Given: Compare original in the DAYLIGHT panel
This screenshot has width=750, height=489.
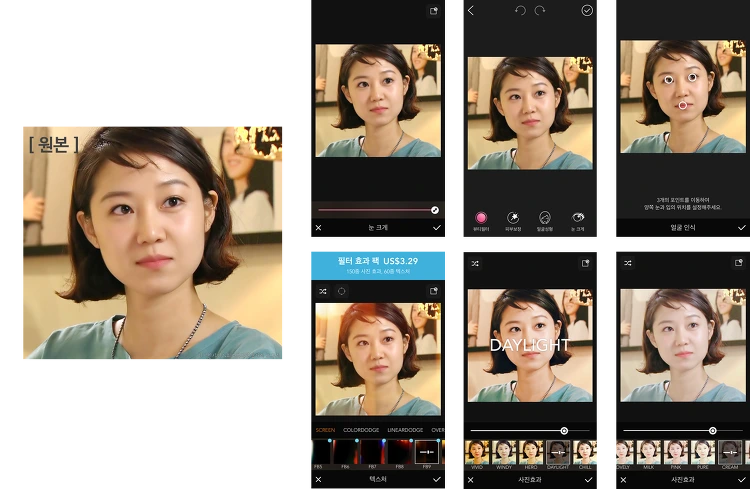Looking at the screenshot, I should coord(585,263).
